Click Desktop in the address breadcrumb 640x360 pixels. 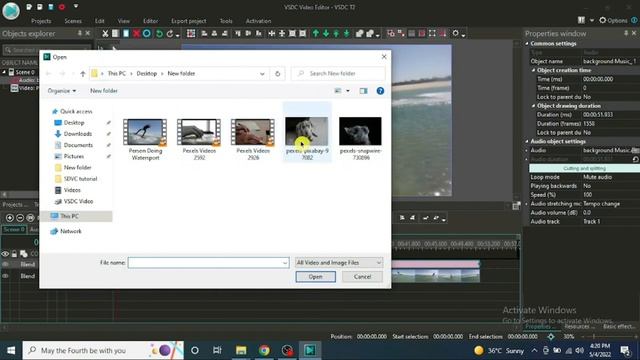point(147,73)
